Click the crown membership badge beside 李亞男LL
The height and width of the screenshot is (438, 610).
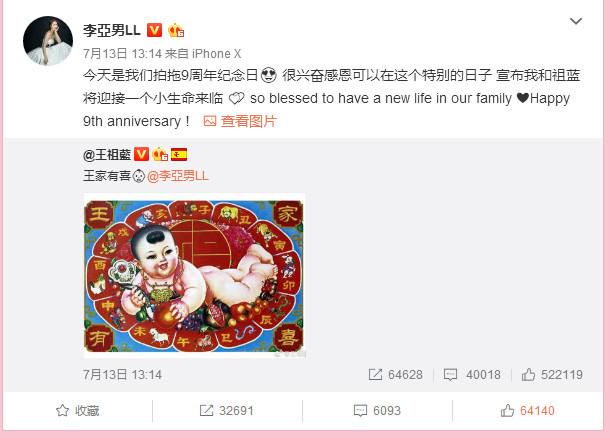[x=176, y=30]
